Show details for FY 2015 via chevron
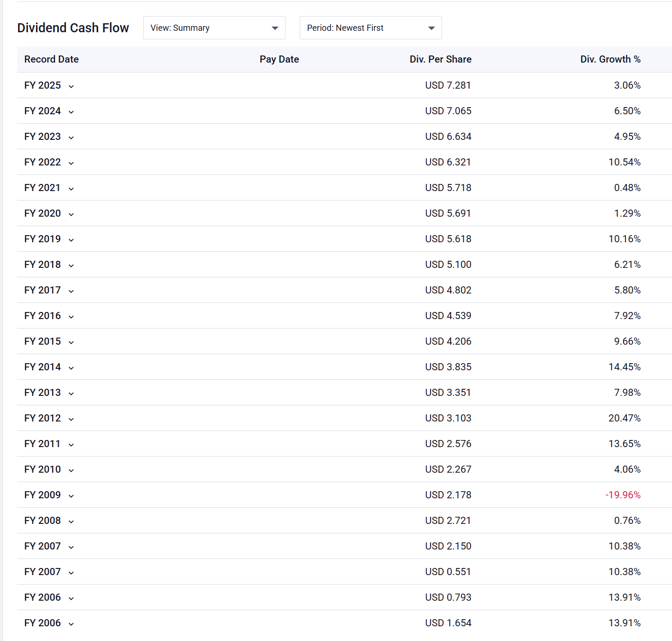672x641 pixels. pos(71,342)
